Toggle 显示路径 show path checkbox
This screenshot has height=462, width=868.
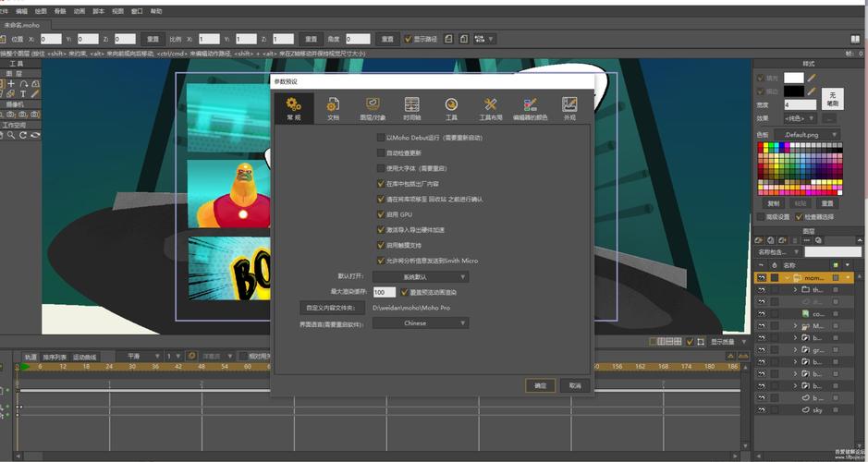408,39
